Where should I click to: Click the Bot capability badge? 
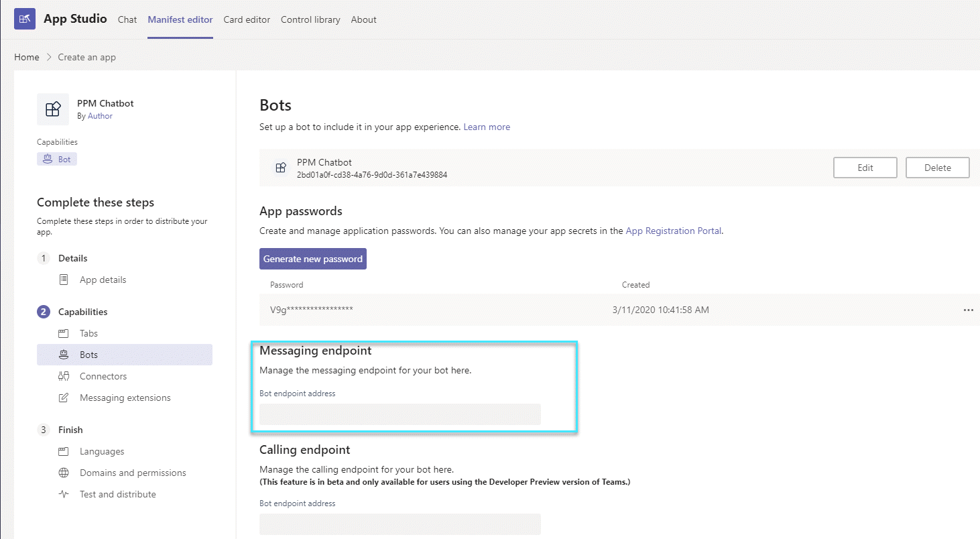(57, 160)
